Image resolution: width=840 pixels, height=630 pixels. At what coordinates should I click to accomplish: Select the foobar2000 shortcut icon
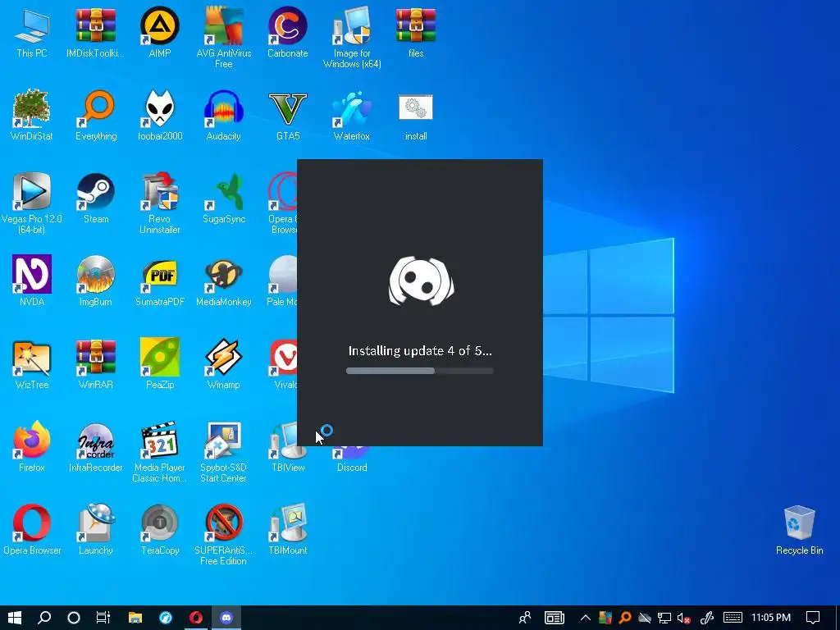coord(160,109)
